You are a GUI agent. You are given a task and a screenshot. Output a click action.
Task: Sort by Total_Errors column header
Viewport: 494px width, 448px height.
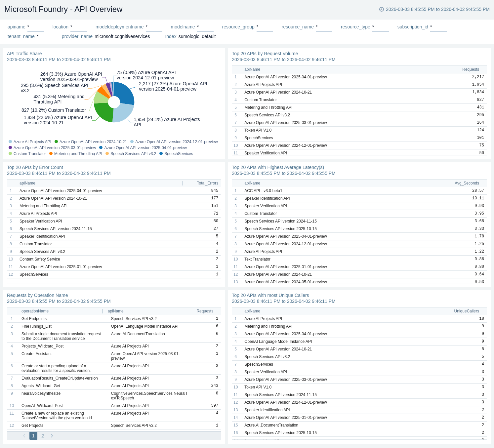(207, 183)
